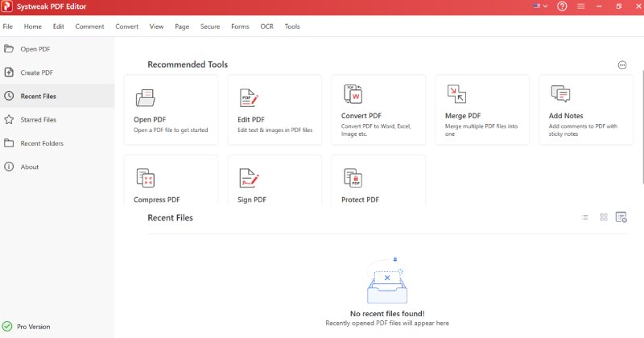Image resolution: width=644 pixels, height=338 pixels.
Task: Switch recent files to list view
Action: 585,217
